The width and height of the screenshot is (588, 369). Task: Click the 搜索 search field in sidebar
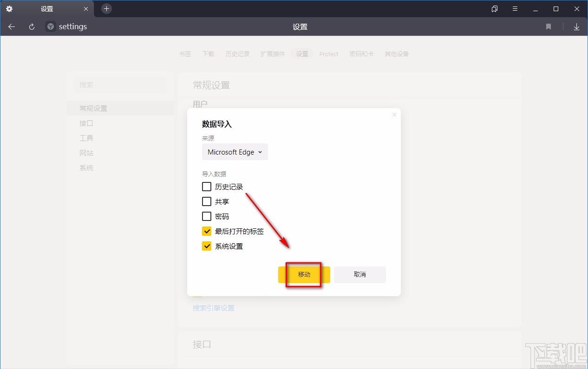[121, 84]
